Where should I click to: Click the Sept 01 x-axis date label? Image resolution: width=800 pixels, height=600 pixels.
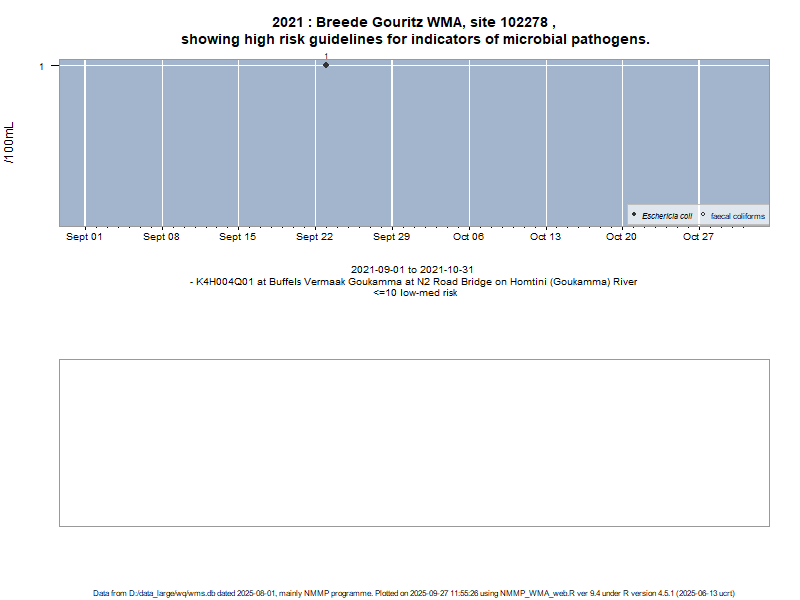[x=84, y=237]
